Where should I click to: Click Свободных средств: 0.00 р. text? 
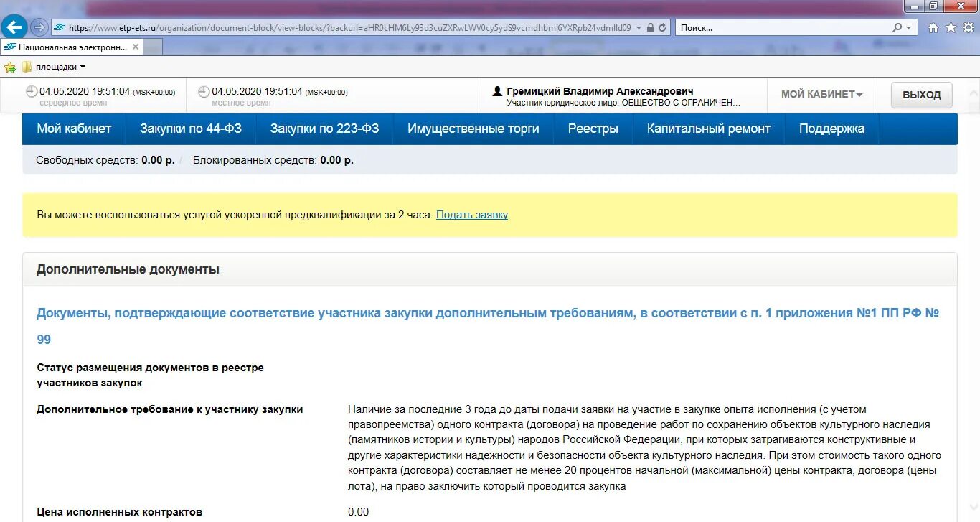click(105, 160)
